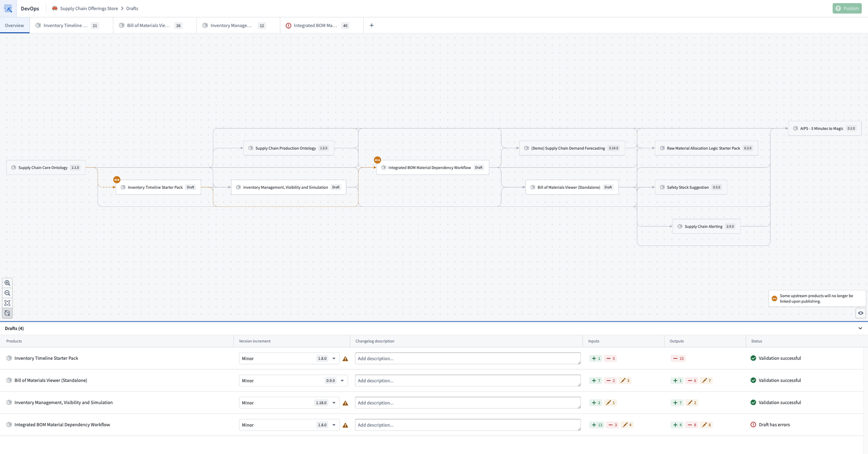
Task: Toggle the graph visibility eye button
Action: [861, 313]
